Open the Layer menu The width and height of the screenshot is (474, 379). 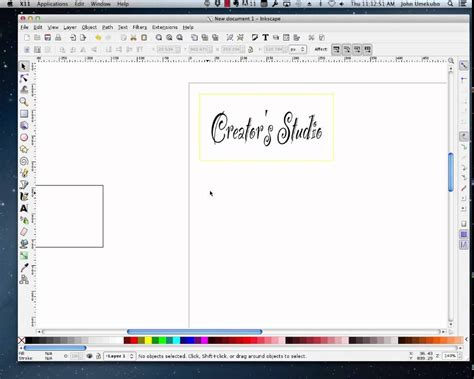point(70,27)
